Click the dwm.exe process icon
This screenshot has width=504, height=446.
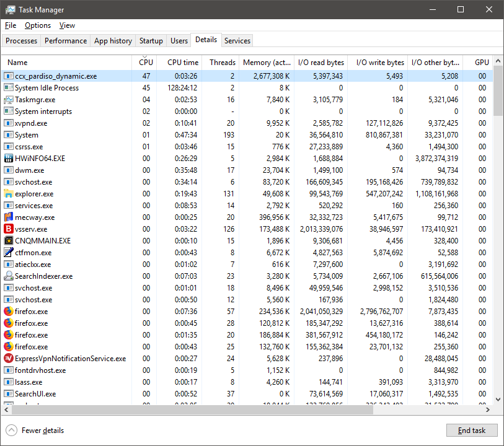coord(9,170)
